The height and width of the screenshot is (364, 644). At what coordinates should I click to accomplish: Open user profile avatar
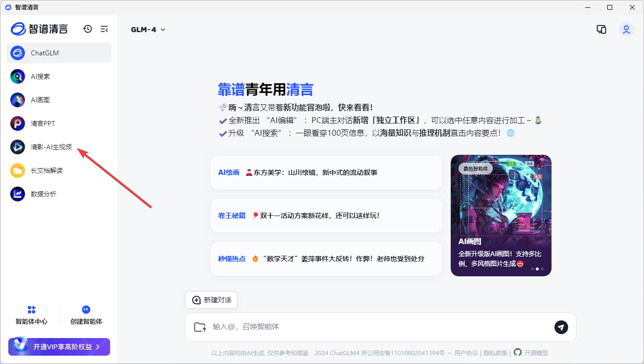point(626,29)
